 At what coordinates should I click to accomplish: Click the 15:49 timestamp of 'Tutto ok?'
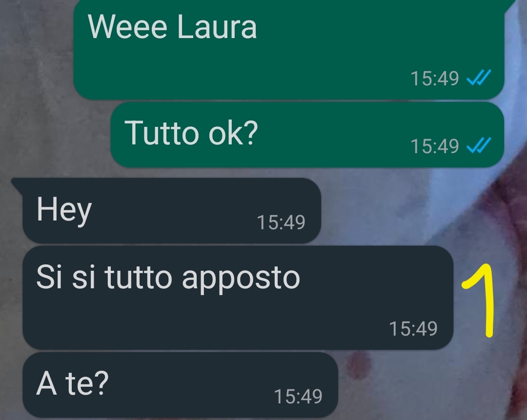coord(435,146)
